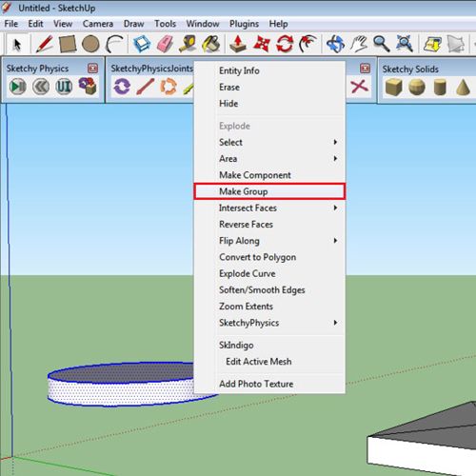The width and height of the screenshot is (476, 476).
Task: Choose Zoom Extents in context menu
Action: pyautogui.click(x=269, y=307)
